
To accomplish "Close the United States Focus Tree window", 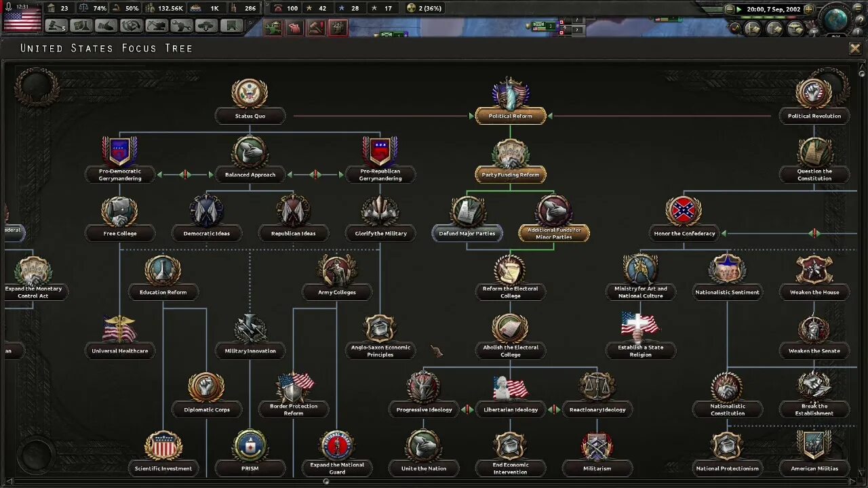I will [855, 48].
